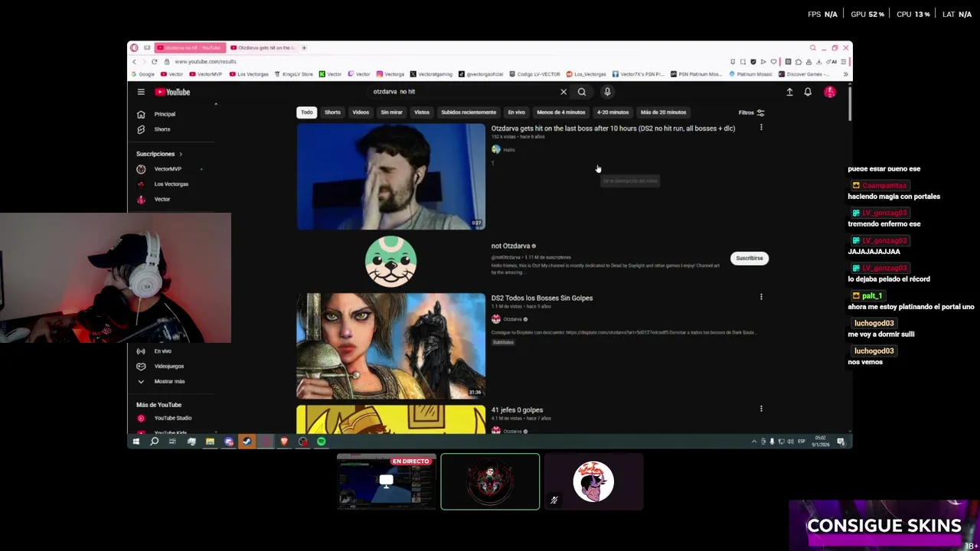Clear the search box with the X

click(563, 92)
